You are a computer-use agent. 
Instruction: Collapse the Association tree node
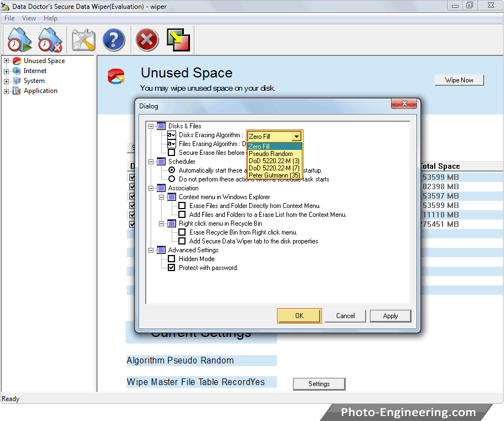click(x=151, y=188)
